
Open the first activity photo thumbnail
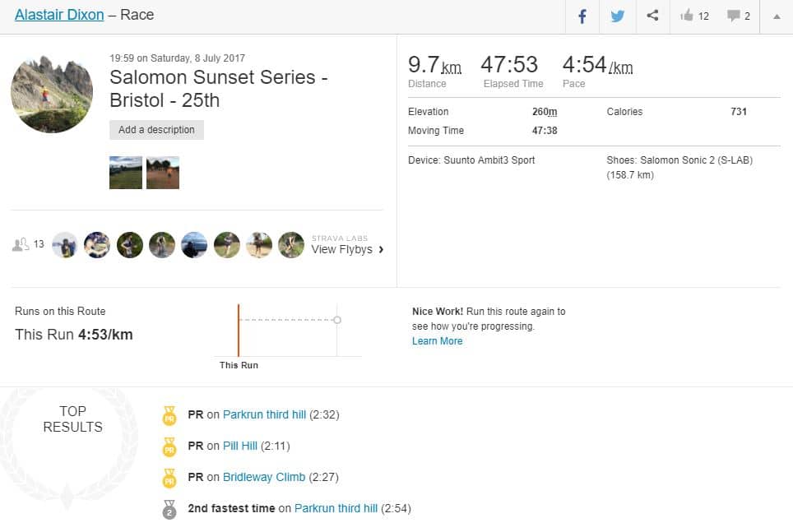tap(125, 173)
